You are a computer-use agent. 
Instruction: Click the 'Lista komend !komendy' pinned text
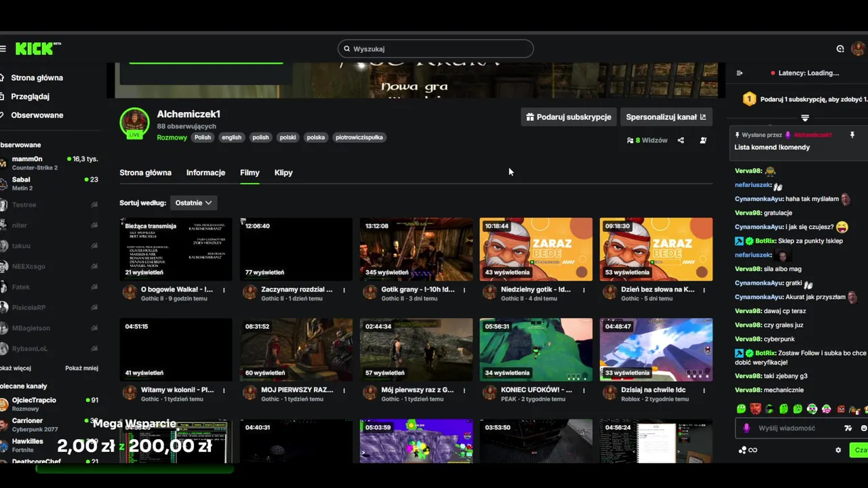772,147
